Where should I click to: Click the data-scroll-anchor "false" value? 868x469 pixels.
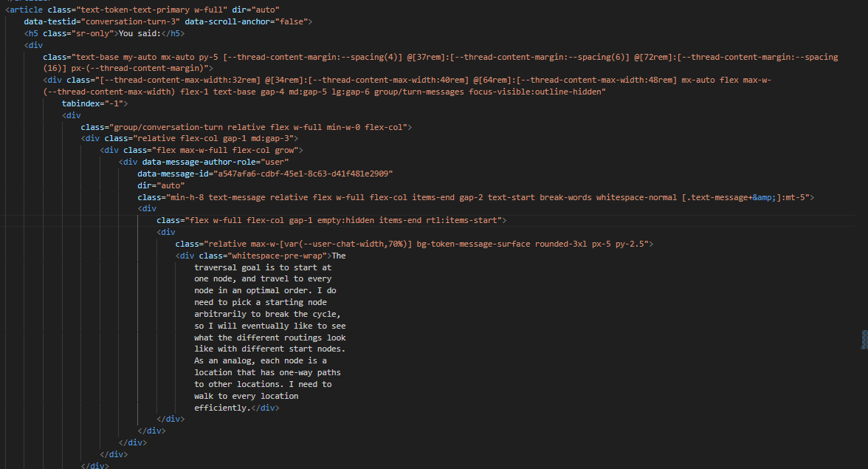[x=289, y=21]
